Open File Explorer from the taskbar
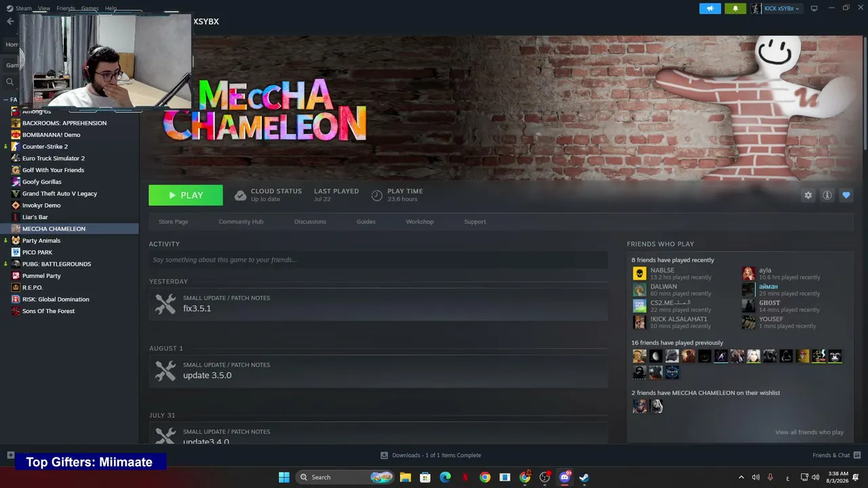This screenshot has height=488, width=868. click(x=406, y=477)
